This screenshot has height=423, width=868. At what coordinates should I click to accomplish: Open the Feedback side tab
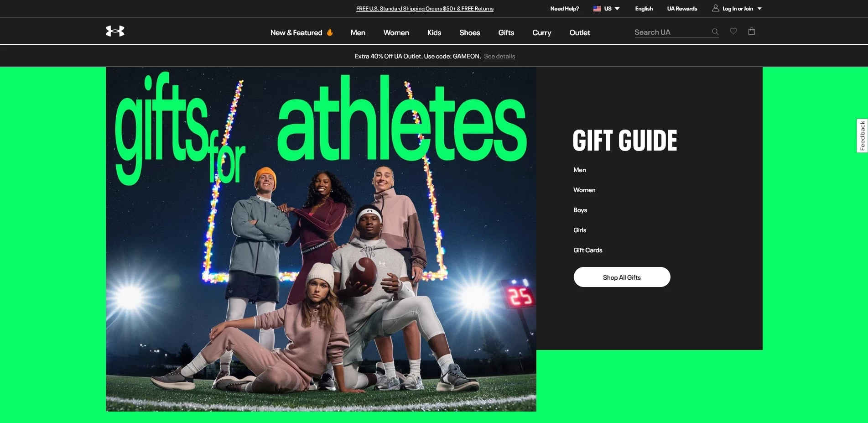(862, 136)
